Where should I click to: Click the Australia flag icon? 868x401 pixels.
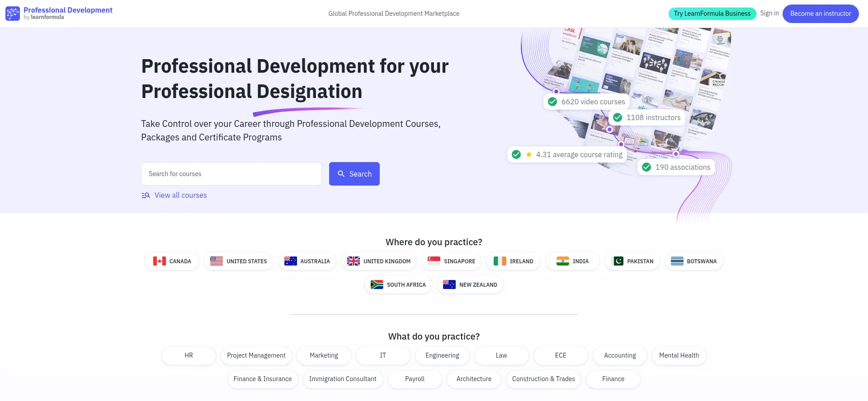click(290, 261)
